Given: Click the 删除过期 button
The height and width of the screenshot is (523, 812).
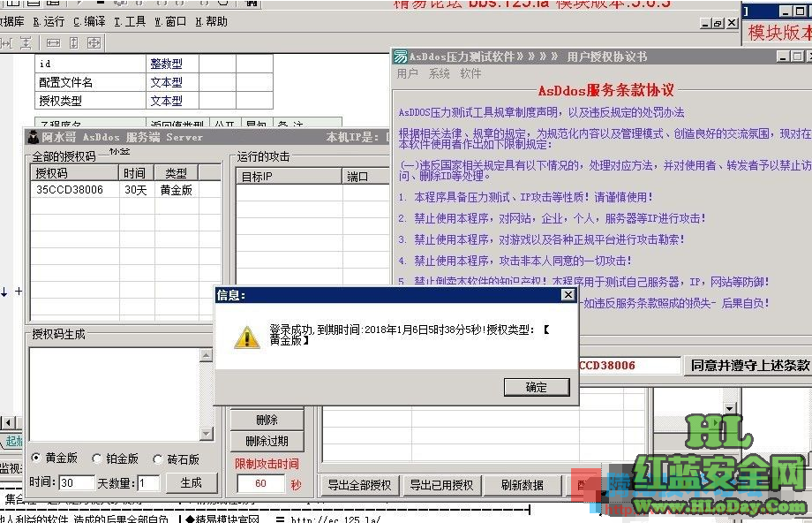Looking at the screenshot, I should 267,442.
